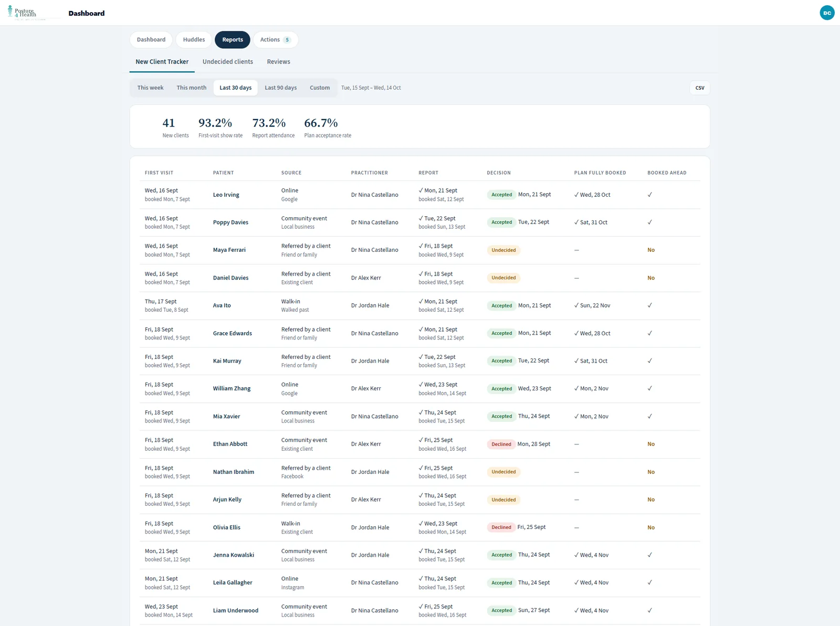Click the Practitioner column header
The width and height of the screenshot is (840, 626).
[x=370, y=173]
